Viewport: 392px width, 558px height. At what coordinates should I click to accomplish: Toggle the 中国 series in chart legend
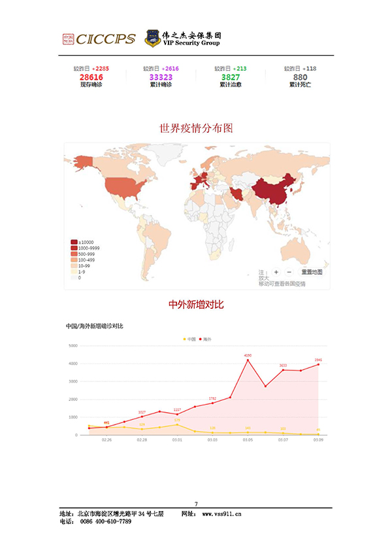(189, 339)
